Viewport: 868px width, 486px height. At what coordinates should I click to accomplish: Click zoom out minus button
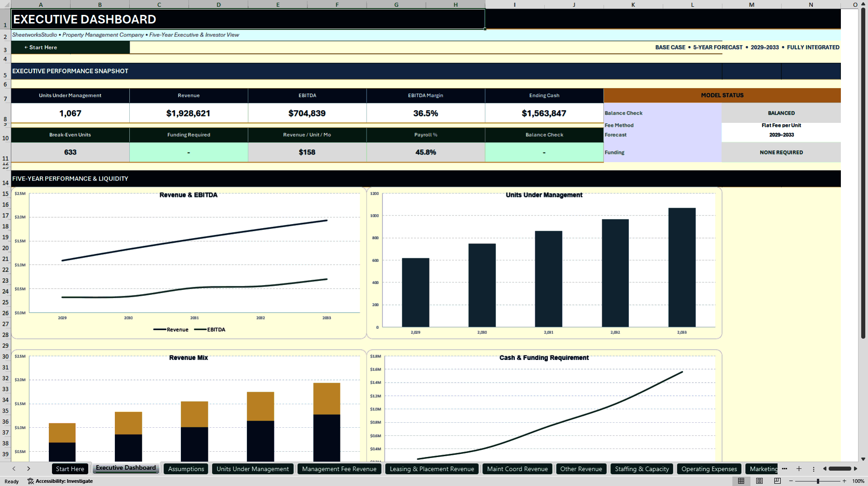click(x=791, y=481)
